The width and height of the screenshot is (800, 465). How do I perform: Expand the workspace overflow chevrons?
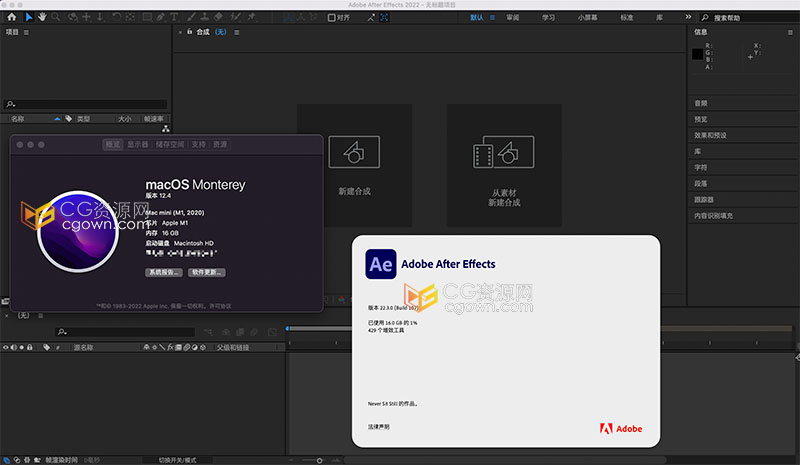coord(688,17)
